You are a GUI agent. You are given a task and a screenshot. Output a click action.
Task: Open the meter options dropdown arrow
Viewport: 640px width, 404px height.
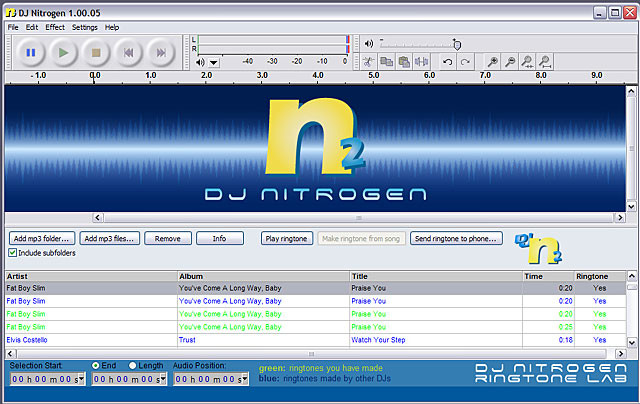click(214, 63)
